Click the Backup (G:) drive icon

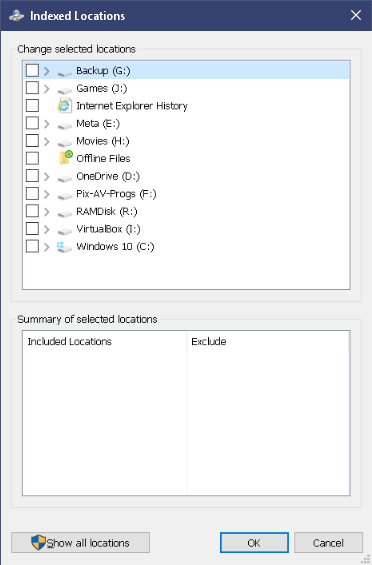(x=65, y=73)
